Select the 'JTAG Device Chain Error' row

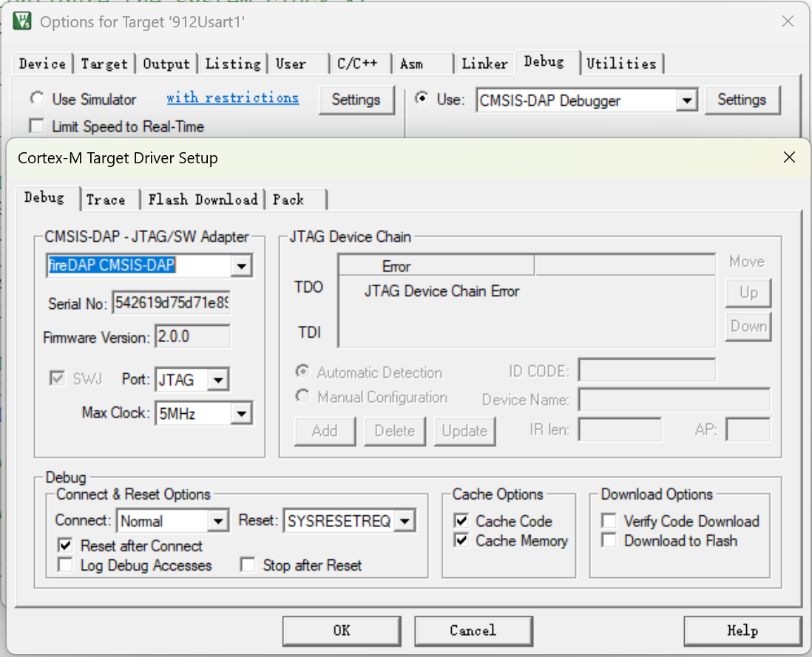pyautogui.click(x=441, y=291)
